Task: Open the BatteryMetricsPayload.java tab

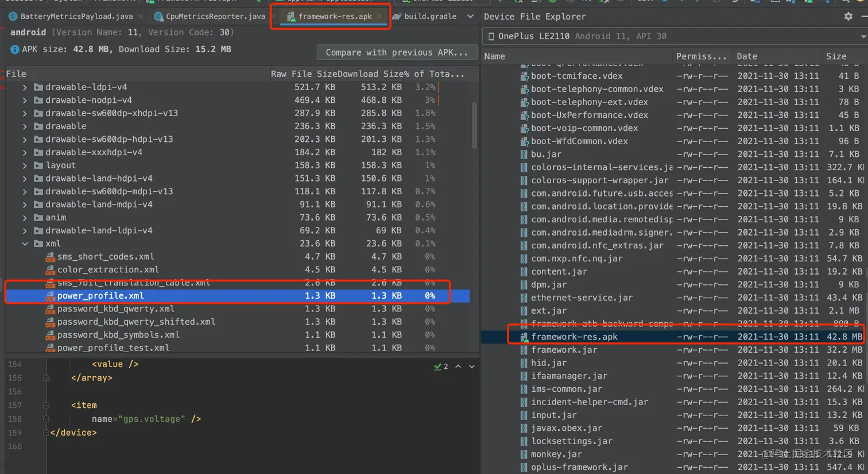Action: click(76, 17)
